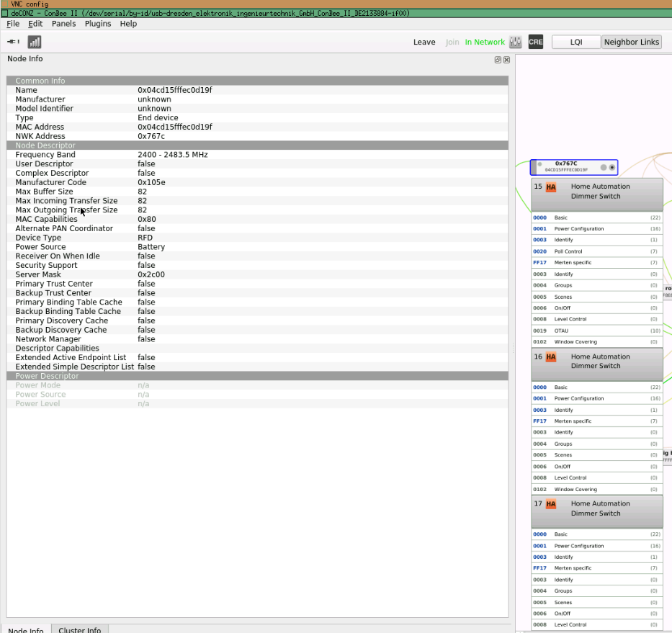Click the MAC Address row label
The height and width of the screenshot is (633, 672).
point(40,127)
